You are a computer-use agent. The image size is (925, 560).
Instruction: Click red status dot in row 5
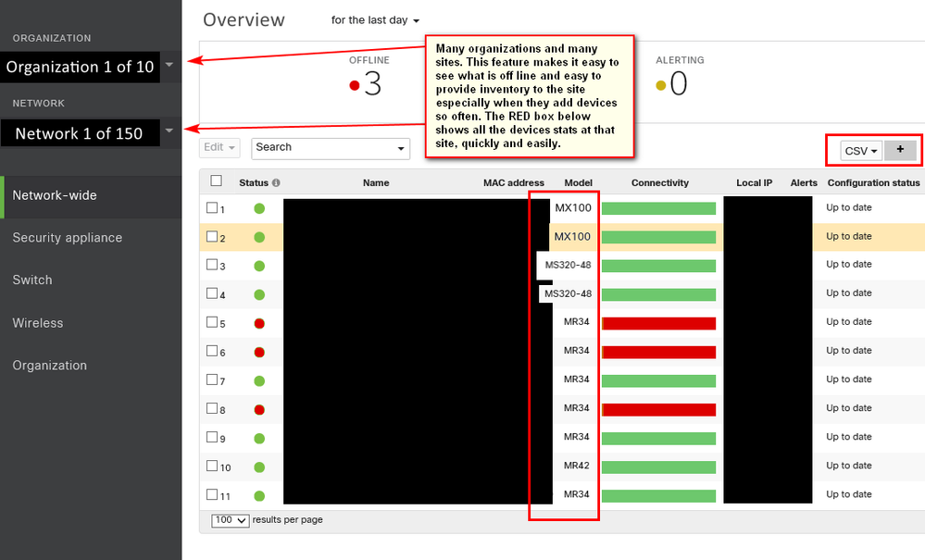pos(259,324)
